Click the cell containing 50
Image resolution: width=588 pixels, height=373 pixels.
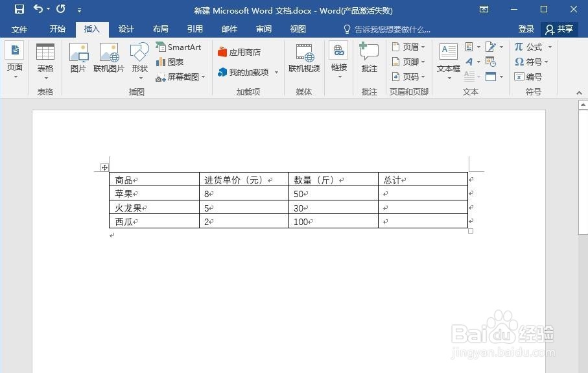[333, 193]
